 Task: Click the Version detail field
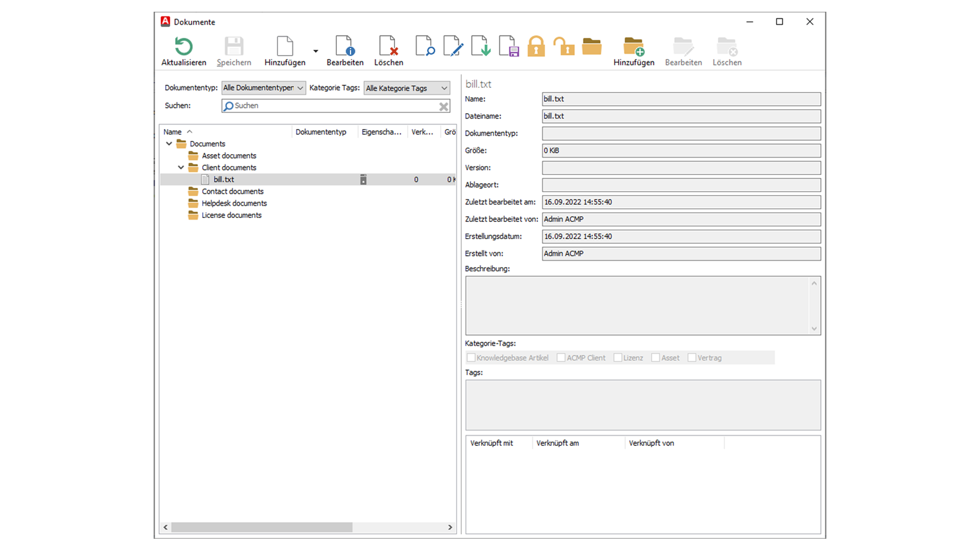pos(681,168)
